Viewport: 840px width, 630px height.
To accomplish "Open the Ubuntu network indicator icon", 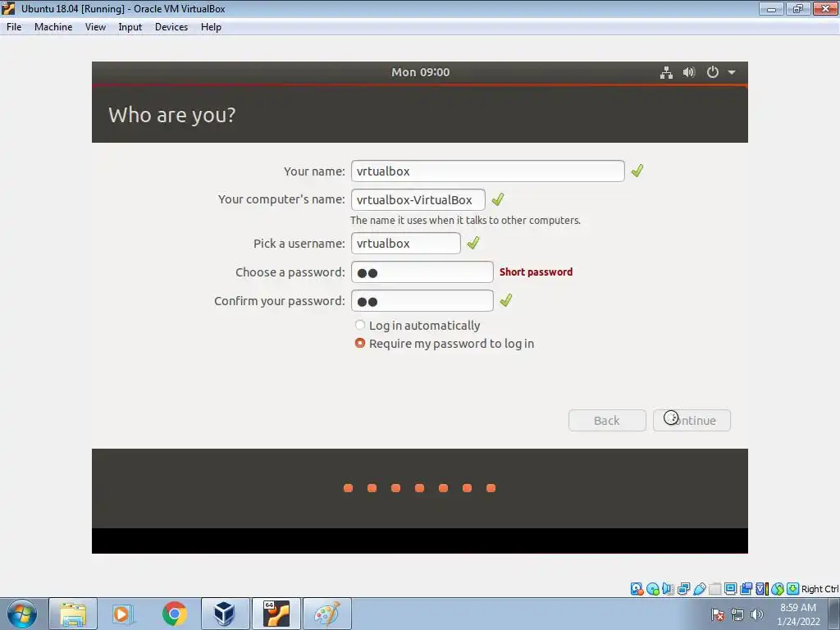I will [666, 72].
